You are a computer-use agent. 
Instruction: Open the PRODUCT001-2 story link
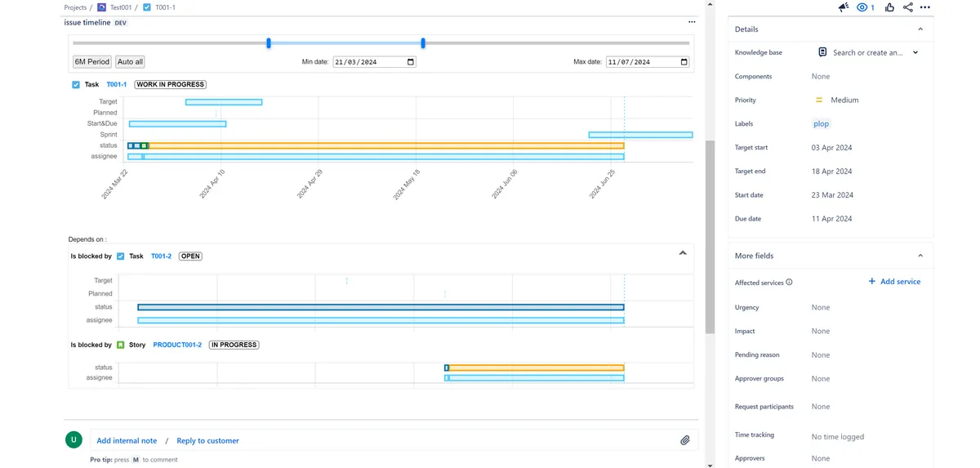coord(177,345)
